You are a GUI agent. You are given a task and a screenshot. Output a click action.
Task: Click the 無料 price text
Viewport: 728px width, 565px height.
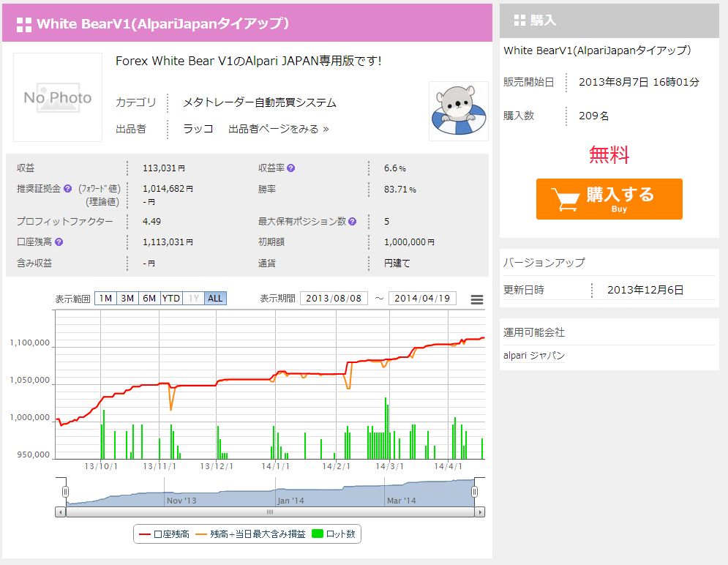pyautogui.click(x=609, y=154)
